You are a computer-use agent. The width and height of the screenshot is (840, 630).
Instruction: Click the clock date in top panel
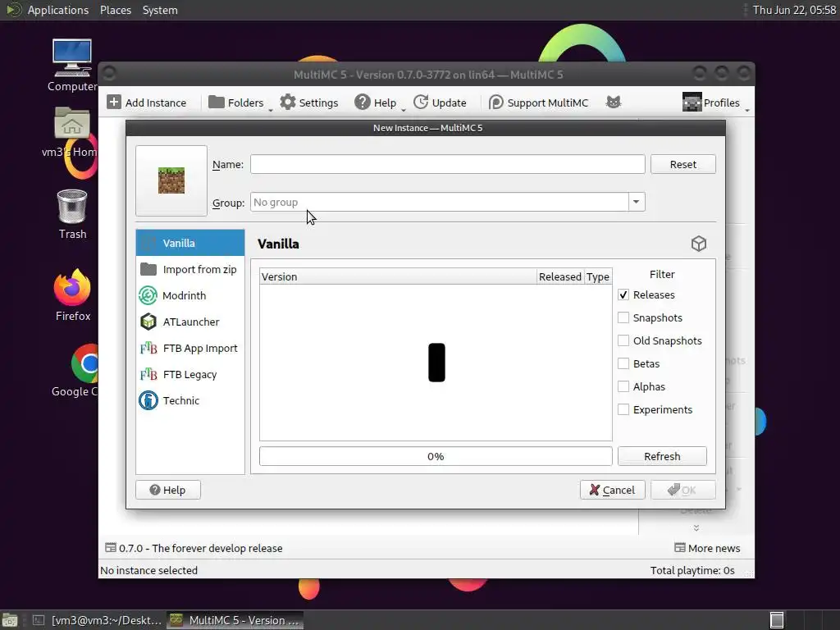794,10
